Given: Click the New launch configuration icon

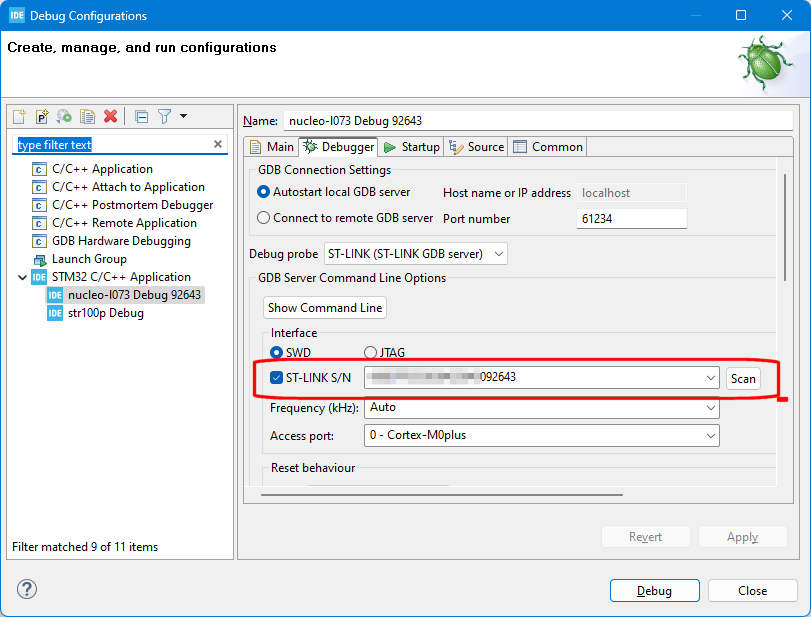Looking at the screenshot, I should click(19, 116).
